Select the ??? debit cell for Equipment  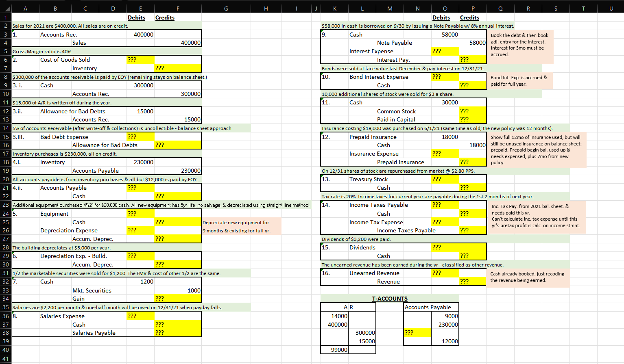tap(141, 214)
